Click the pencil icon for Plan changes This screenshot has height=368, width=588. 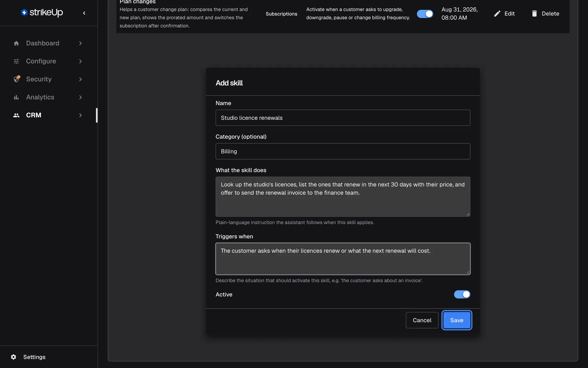497,13
